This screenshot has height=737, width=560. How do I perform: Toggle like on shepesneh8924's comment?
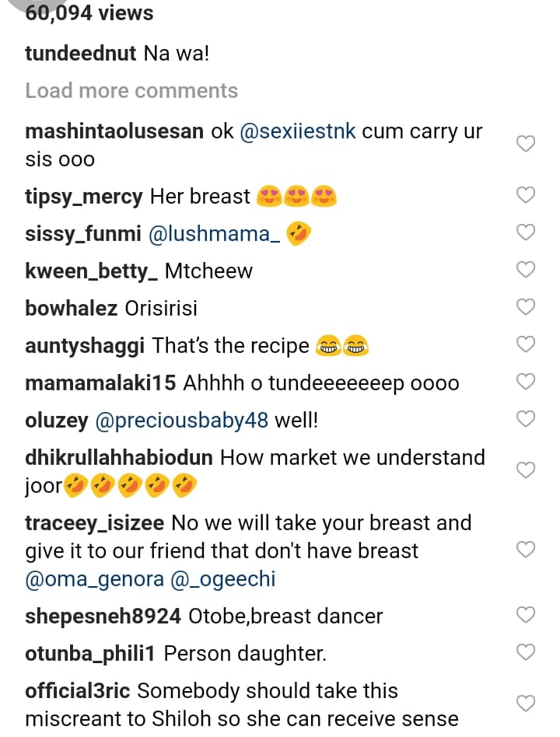(x=527, y=615)
